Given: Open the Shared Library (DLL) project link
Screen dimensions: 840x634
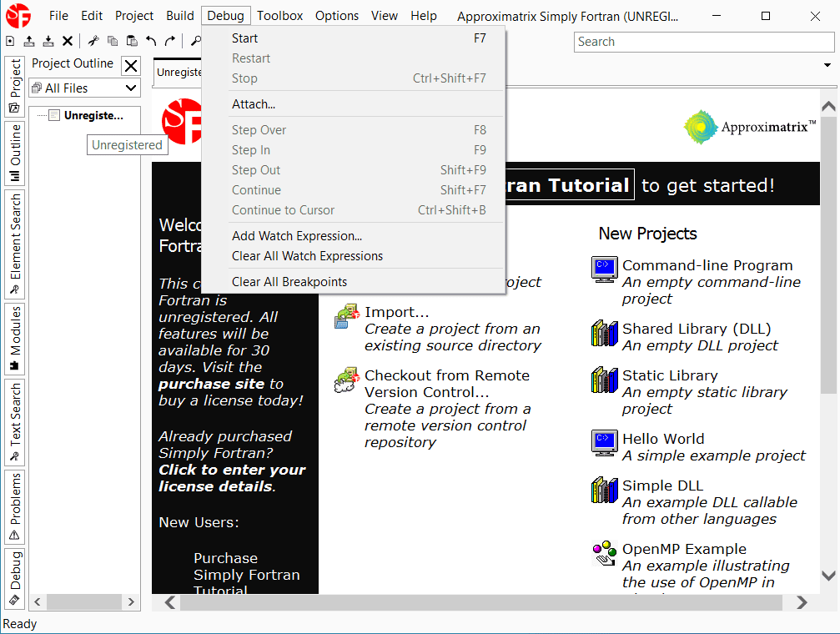Looking at the screenshot, I should click(697, 329).
